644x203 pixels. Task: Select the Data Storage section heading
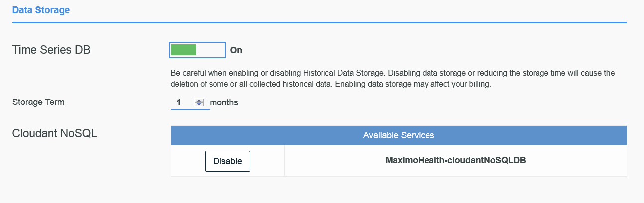41,10
